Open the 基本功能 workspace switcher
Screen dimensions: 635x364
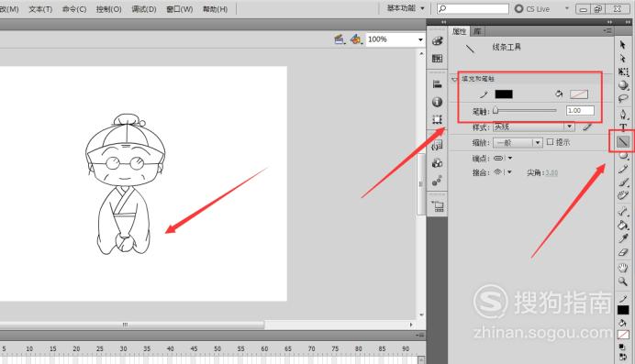coord(406,8)
